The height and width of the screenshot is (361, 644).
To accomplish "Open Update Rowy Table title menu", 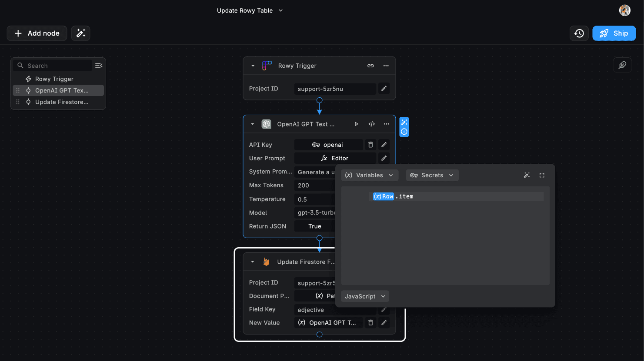I will (x=250, y=10).
